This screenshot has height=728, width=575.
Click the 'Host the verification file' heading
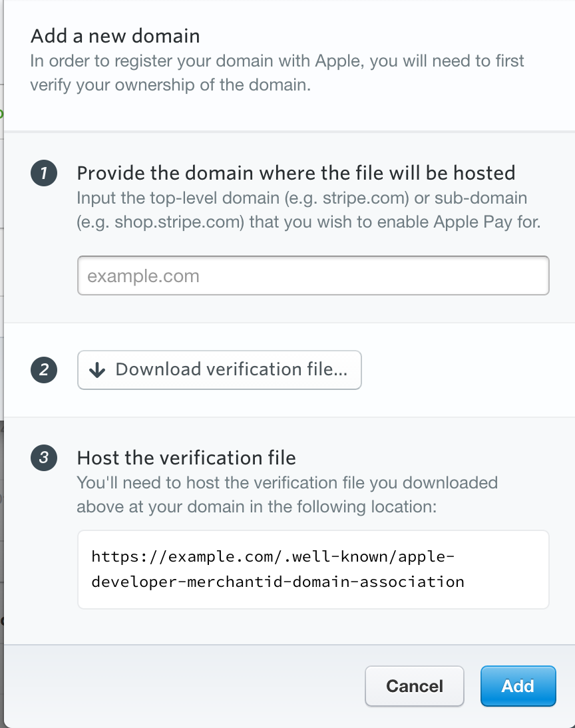click(187, 458)
